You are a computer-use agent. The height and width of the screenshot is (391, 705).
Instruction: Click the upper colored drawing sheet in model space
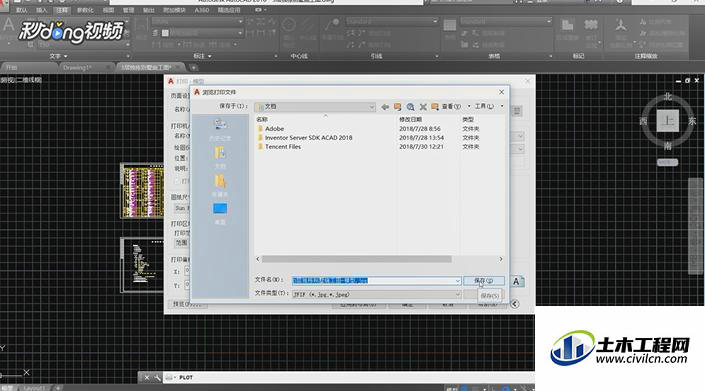pyautogui.click(x=143, y=191)
